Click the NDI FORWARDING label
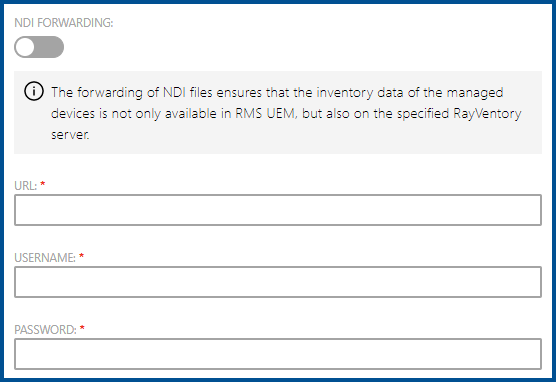Viewport: 556px width, 382px height. click(x=64, y=23)
